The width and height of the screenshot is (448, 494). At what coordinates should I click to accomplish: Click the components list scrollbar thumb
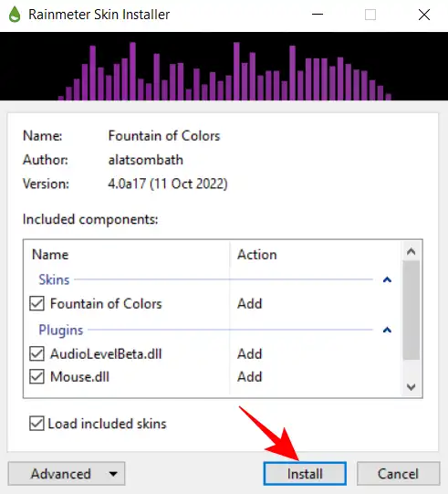pyautogui.click(x=412, y=310)
